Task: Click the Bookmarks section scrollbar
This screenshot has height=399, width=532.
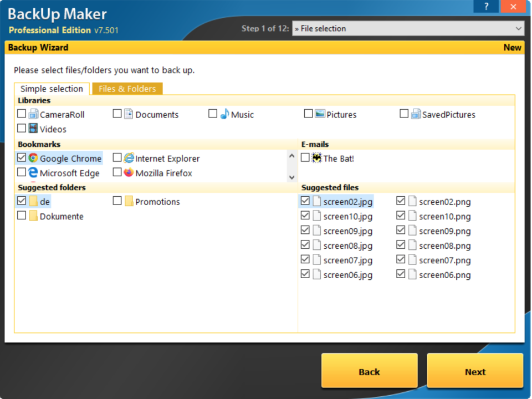Action: click(x=291, y=166)
